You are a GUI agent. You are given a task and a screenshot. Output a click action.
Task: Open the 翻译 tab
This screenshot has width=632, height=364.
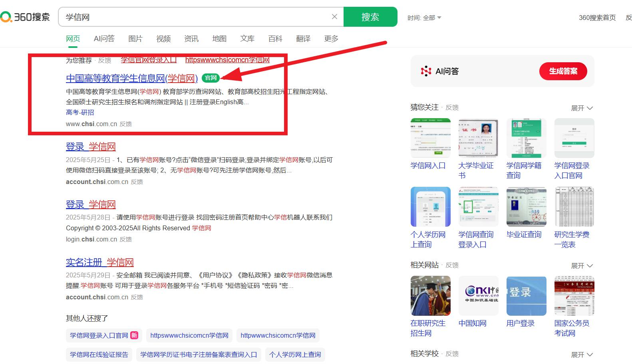303,39
